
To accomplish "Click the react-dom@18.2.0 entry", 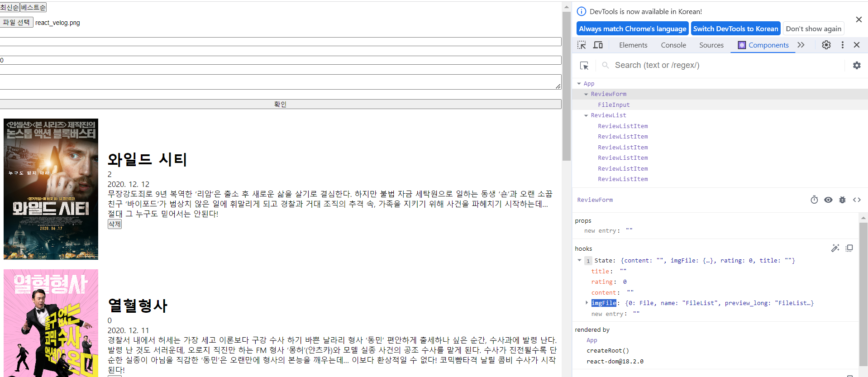I will 615,361.
